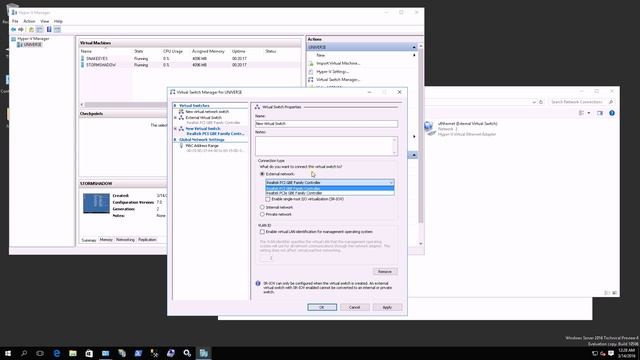Click the vEthernet adapter icon in Network Connections

[x=429, y=128]
